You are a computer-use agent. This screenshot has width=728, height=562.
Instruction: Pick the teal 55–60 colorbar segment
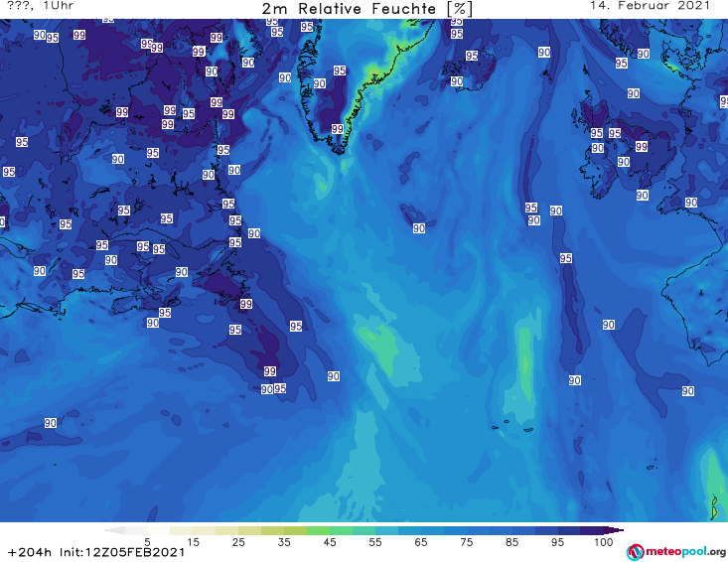tap(386, 530)
